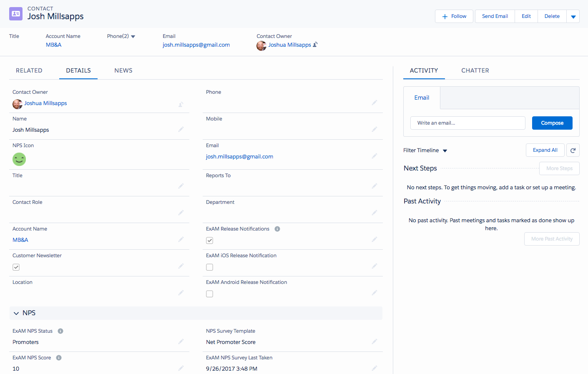
Task: Edit Account Name using its pencil icon
Action: click(181, 239)
